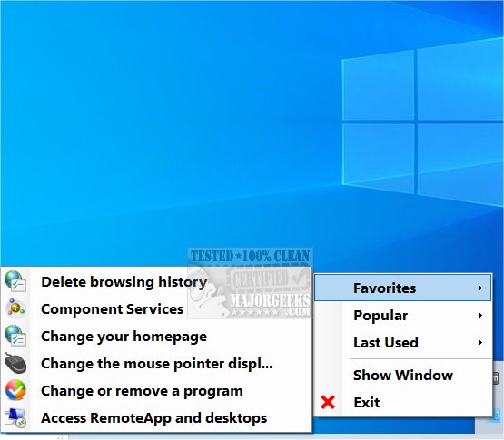Open the Favorites submenu
This screenshot has height=440, width=504.
(403, 288)
